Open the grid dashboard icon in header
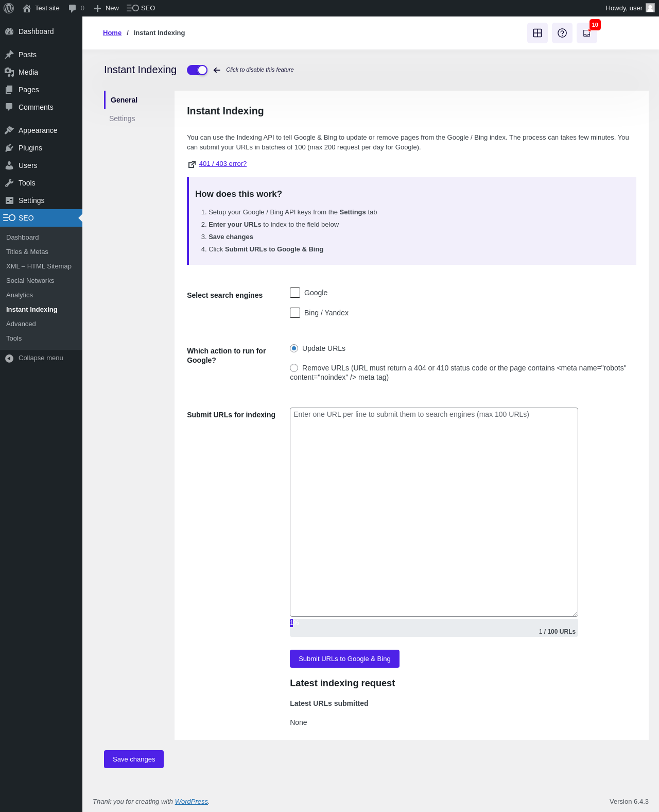This screenshot has height=812, width=659. [x=537, y=33]
